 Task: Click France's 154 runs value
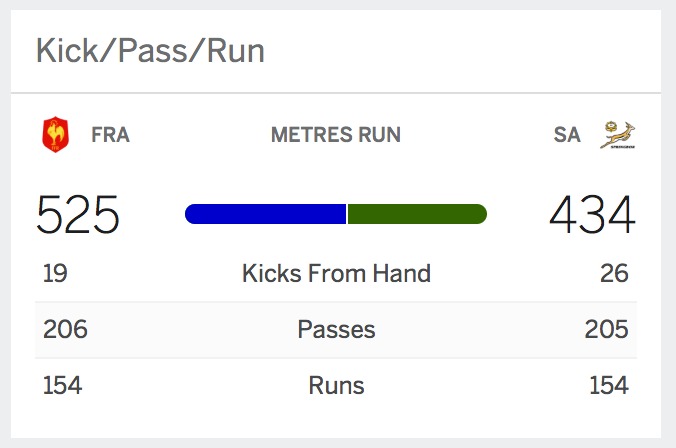[x=62, y=385]
